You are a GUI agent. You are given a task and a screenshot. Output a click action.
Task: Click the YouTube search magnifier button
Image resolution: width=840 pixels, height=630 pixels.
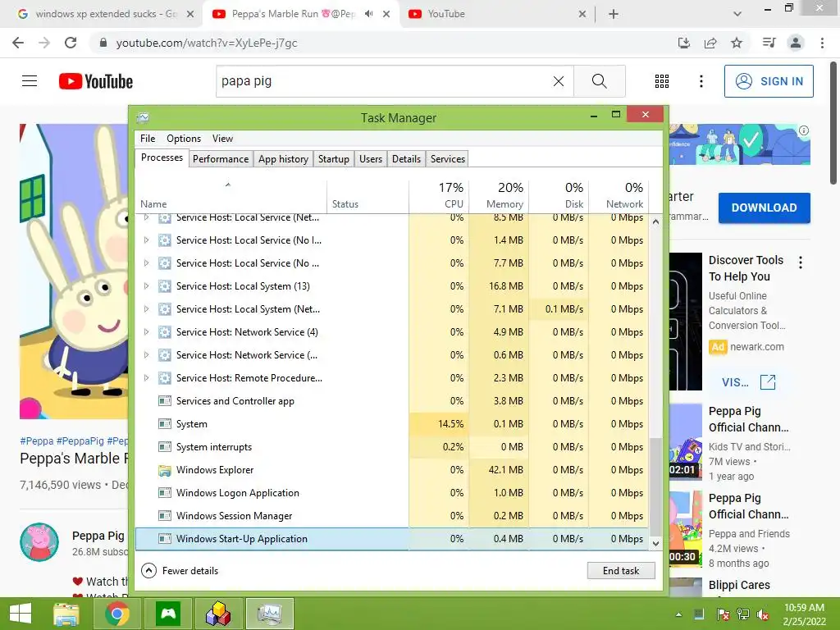(599, 81)
